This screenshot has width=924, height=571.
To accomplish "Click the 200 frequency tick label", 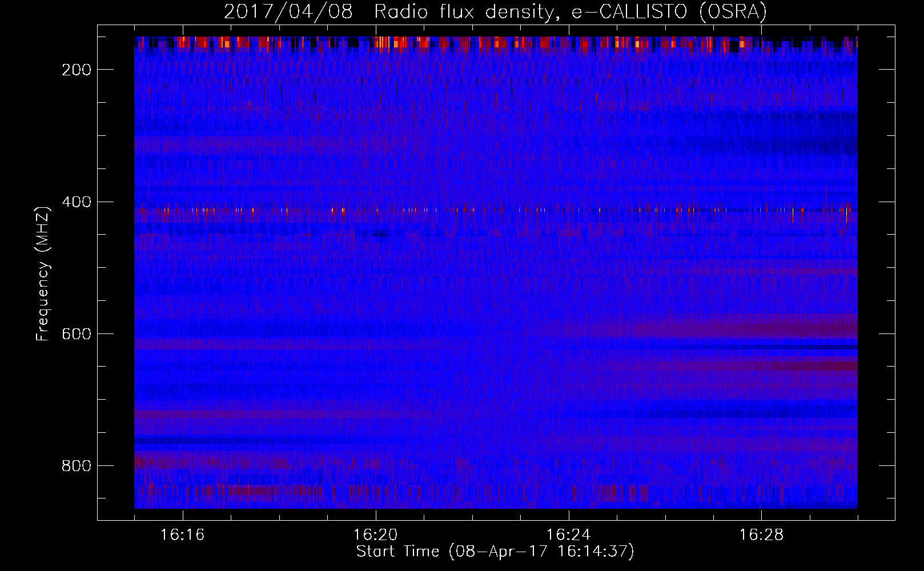I will [x=77, y=70].
